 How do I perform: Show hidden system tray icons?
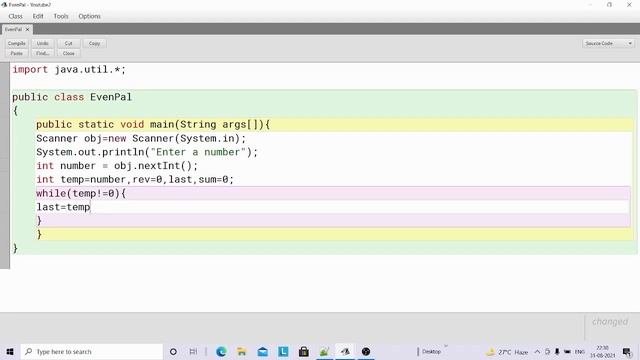[537, 352]
